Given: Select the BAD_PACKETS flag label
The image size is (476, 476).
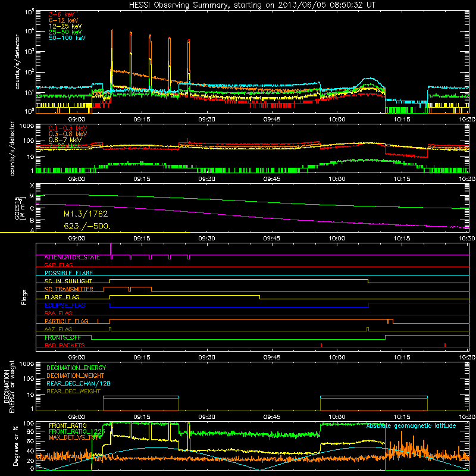Looking at the screenshot, I should (x=65, y=345).
